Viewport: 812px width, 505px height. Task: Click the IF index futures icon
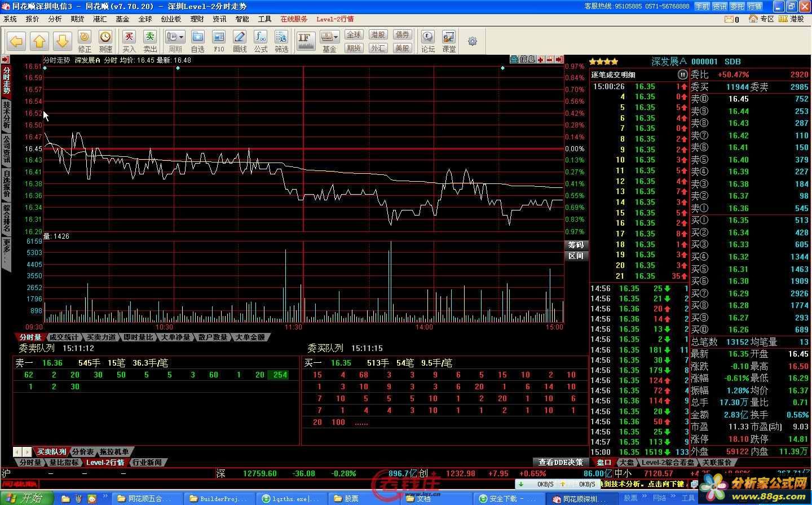pos(306,41)
